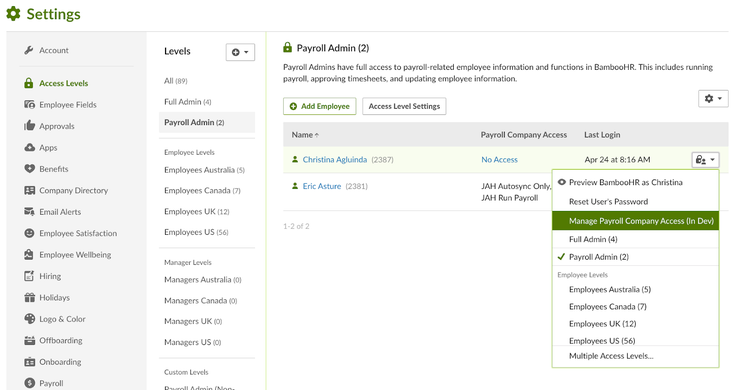Image resolution: width=750 pixels, height=390 pixels.
Task: Toggle Christina's user access dropdown button
Action: (x=705, y=160)
